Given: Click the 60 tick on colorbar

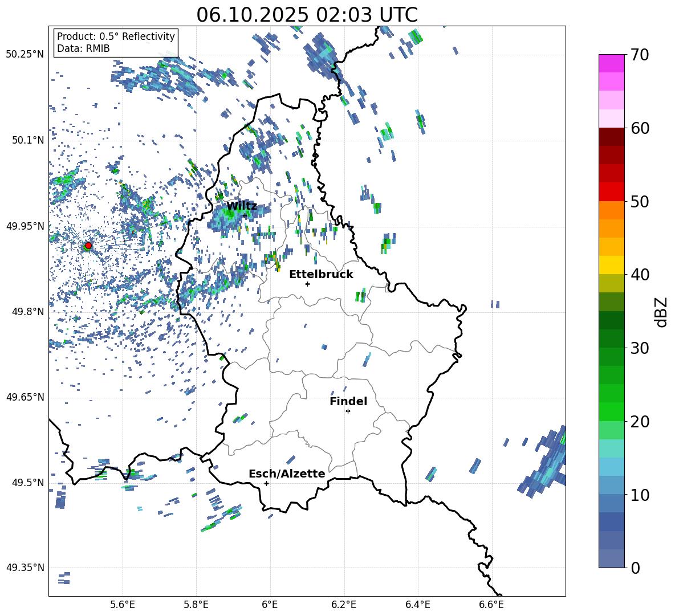Looking at the screenshot, I should 639,128.
